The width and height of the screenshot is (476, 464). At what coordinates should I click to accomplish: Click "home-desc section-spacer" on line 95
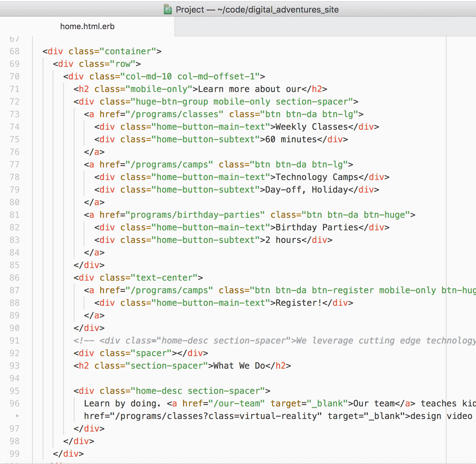198,391
